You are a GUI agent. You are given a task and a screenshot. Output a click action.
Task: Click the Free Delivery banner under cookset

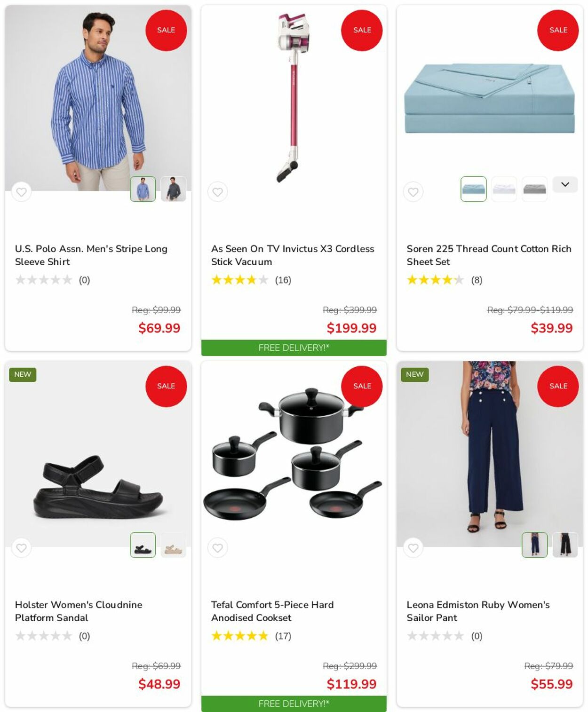point(294,704)
